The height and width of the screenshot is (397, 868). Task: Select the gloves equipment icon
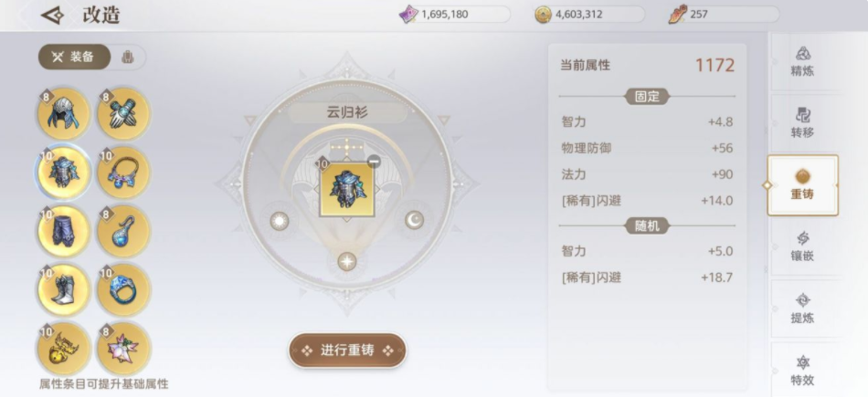click(123, 113)
